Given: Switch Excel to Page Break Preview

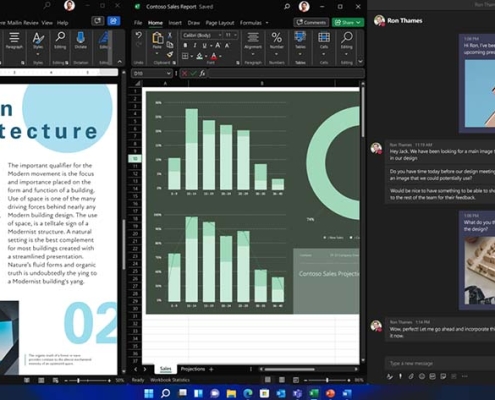Looking at the screenshot, I should tap(296, 380).
